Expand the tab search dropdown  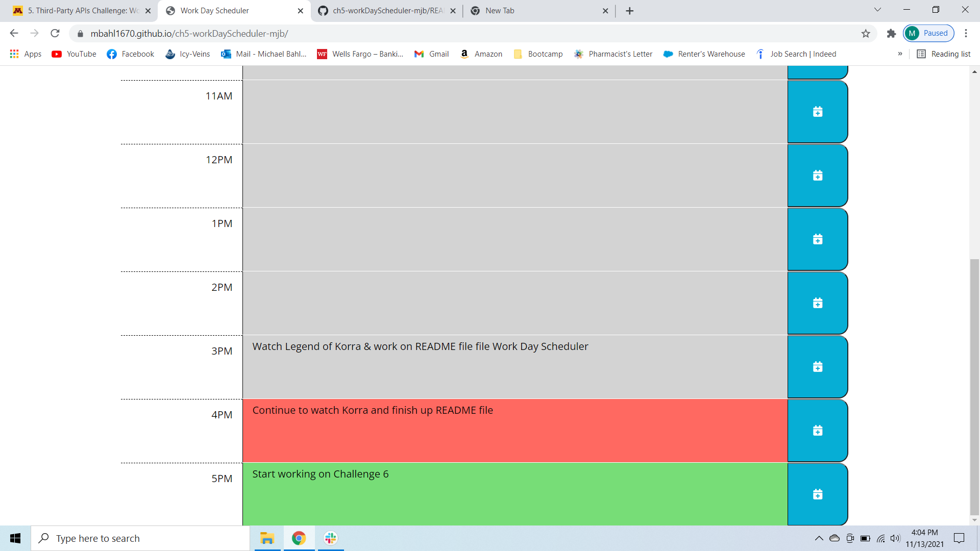point(877,10)
